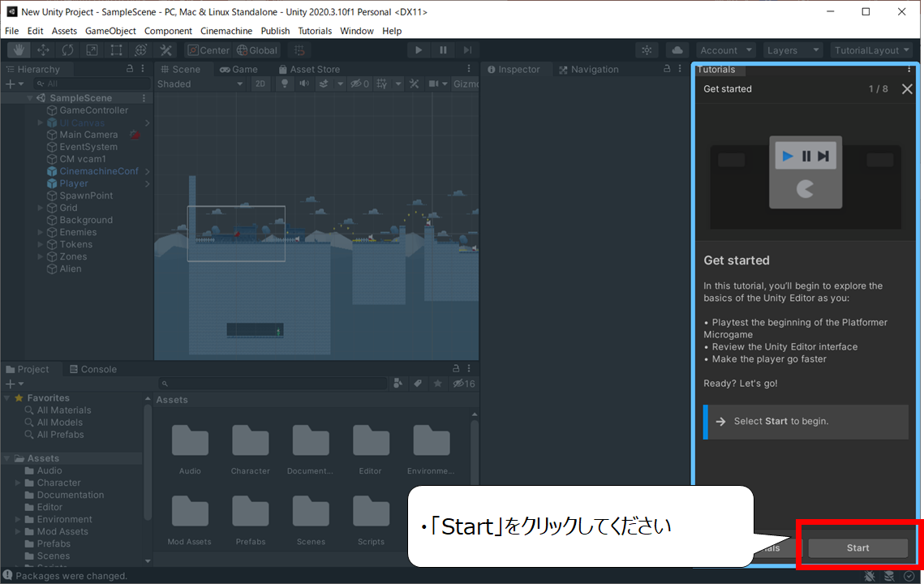Switch to the Game tab
Image resolution: width=924 pixels, height=584 pixels.
tap(239, 69)
